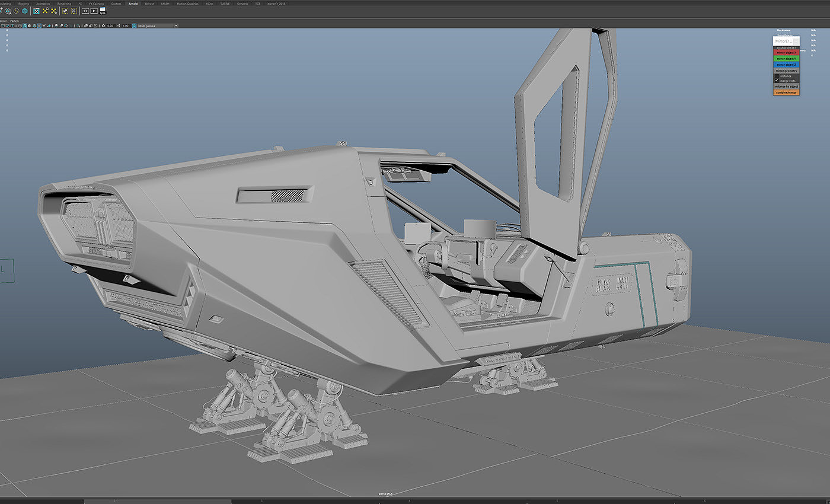Click the exposure icon in viewport toolbar
This screenshot has height=504, width=830.
tap(104, 25)
